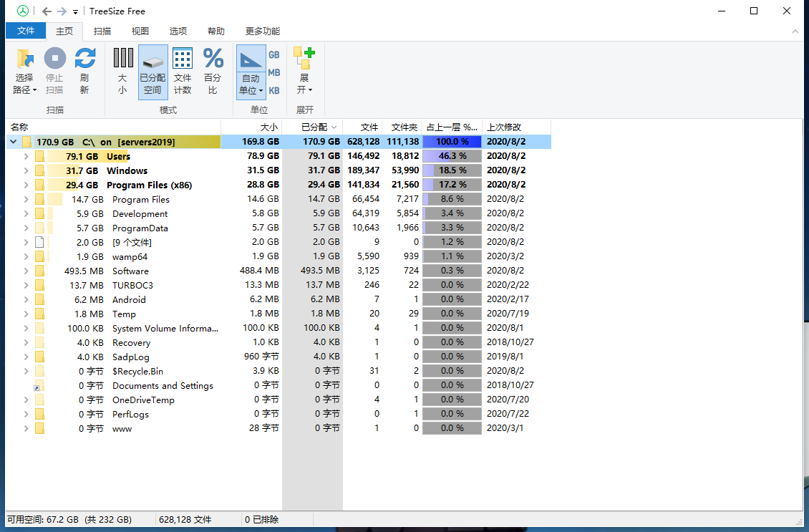809x532 pixels.
Task: Click the Recovery folder icon
Action: [39, 342]
